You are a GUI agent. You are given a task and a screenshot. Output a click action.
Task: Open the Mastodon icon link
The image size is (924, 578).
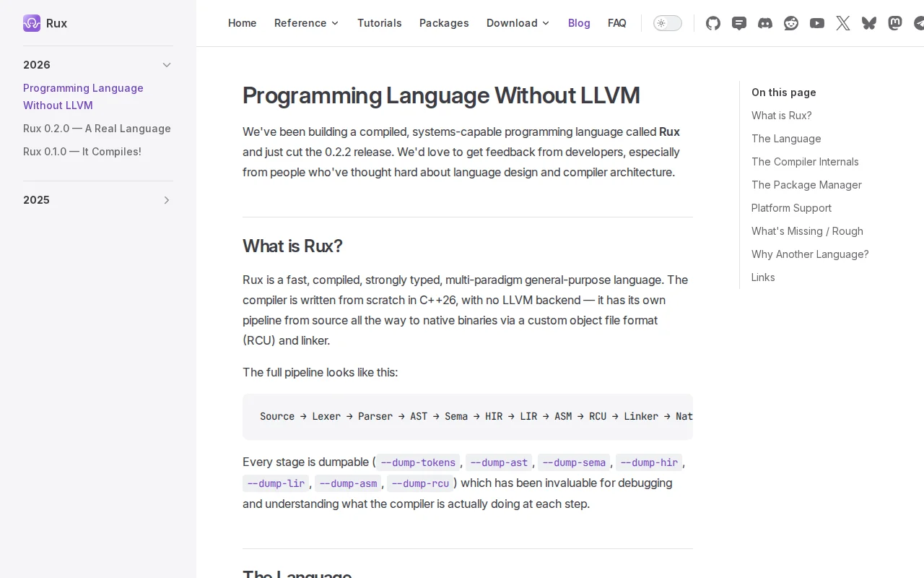point(895,23)
